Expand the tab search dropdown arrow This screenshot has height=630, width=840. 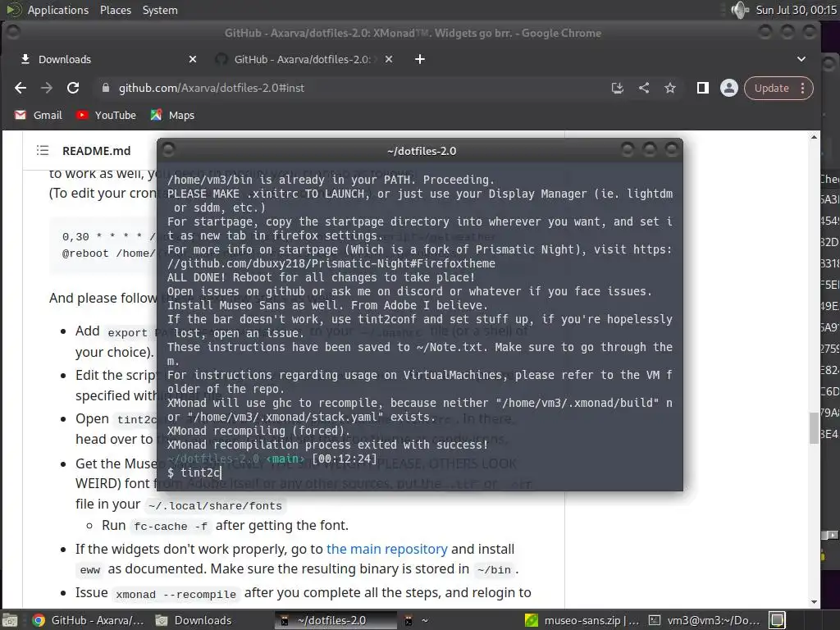(801, 59)
